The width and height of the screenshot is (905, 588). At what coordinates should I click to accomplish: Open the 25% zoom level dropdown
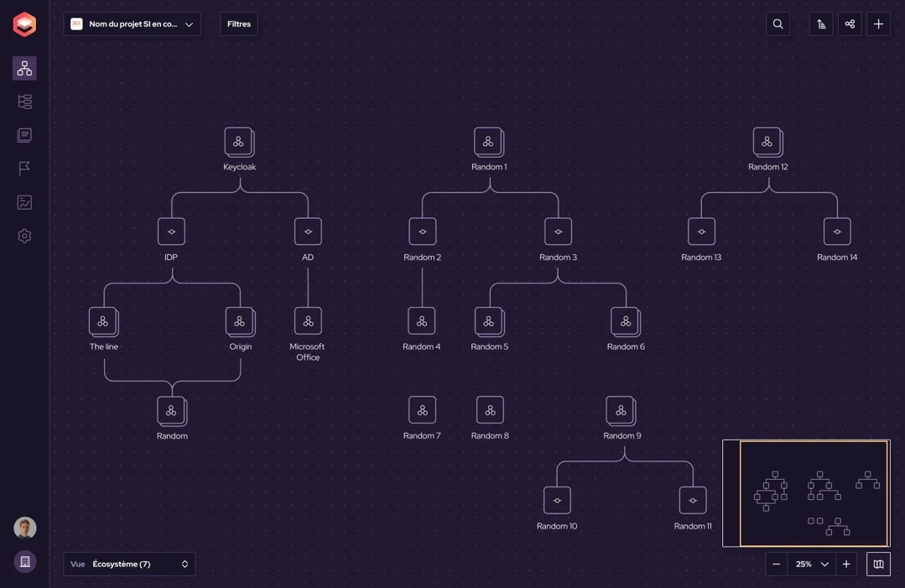point(811,564)
